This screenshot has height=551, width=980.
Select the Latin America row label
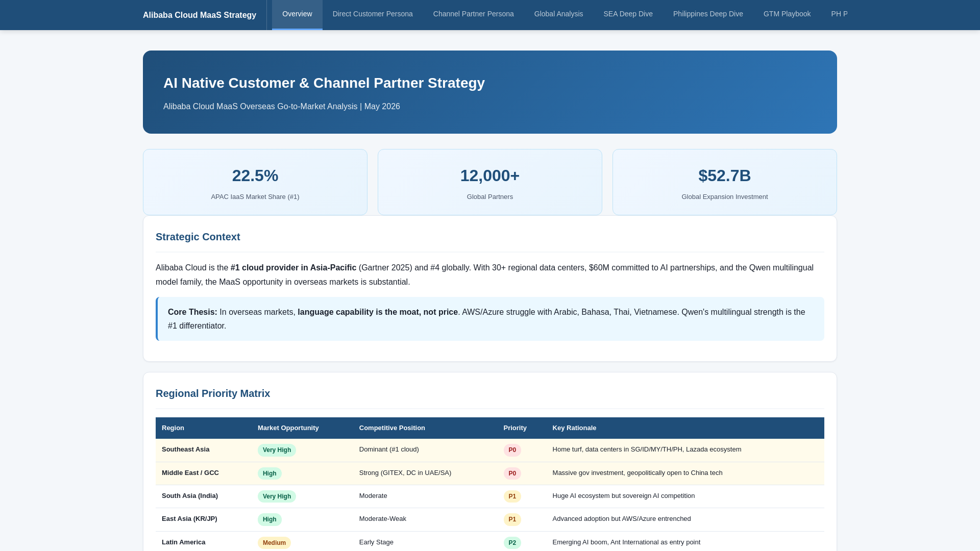click(184, 542)
